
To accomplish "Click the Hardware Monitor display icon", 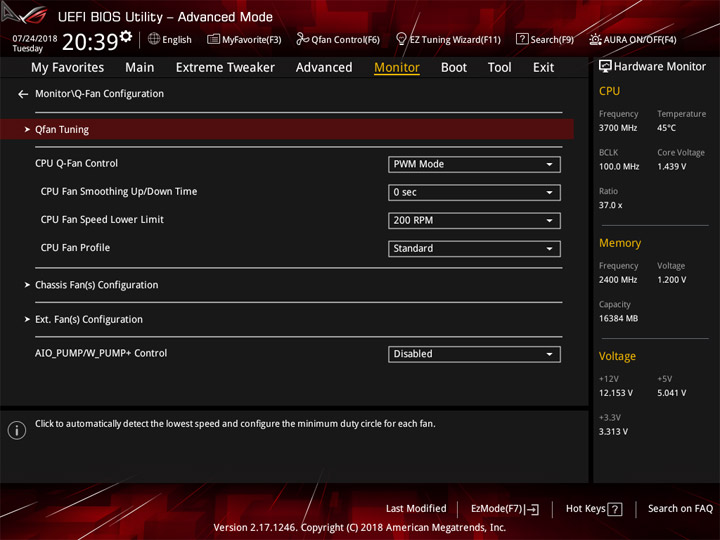I will [x=605, y=67].
